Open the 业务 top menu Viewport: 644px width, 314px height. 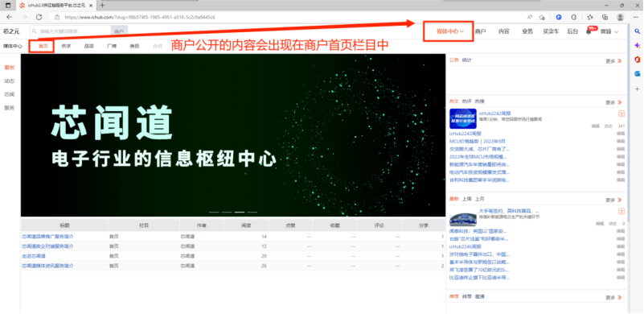click(x=527, y=31)
